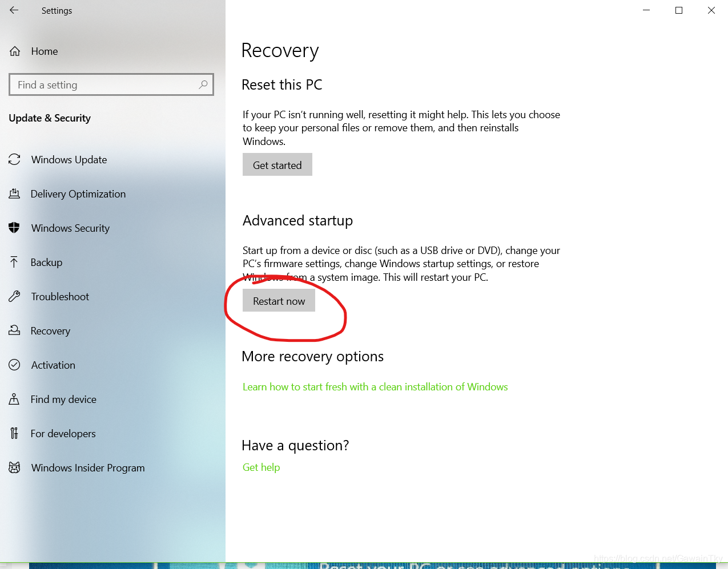Viewport: 728px width, 569px height.
Task: Open the Troubleshoot page
Action: [x=60, y=297]
